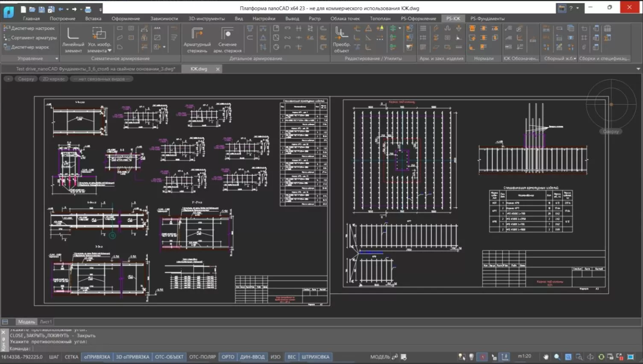The image size is (643, 364).
Task: Disable оПРИВЯЗКА object snap
Action: click(97, 357)
